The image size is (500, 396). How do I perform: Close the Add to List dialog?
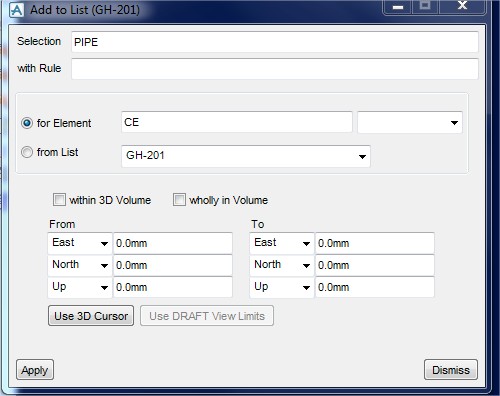[462, 6]
